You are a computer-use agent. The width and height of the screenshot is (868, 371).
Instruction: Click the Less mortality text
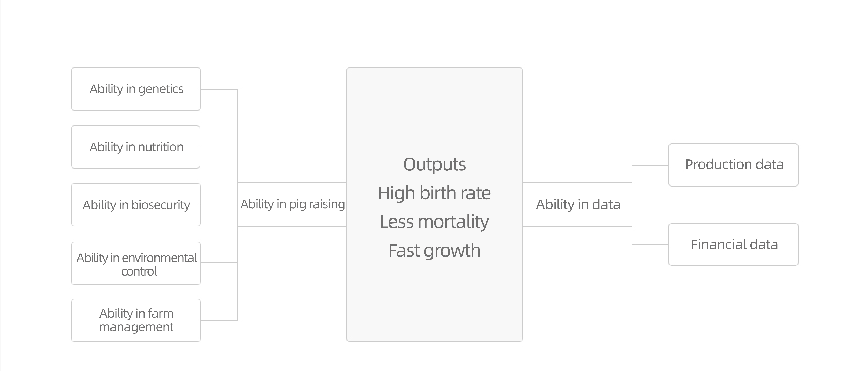435,222
